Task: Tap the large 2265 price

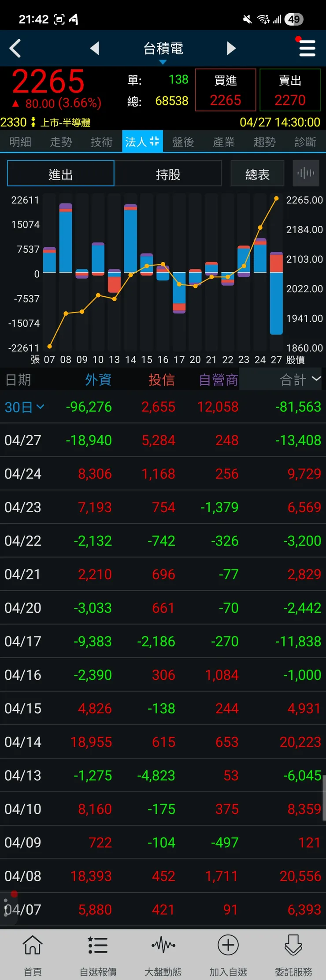Action: click(x=48, y=82)
